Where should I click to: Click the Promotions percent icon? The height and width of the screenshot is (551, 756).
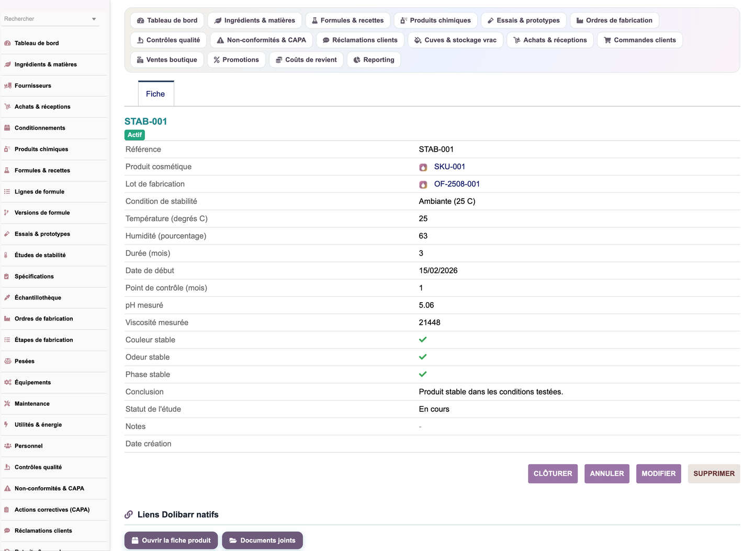click(x=217, y=60)
